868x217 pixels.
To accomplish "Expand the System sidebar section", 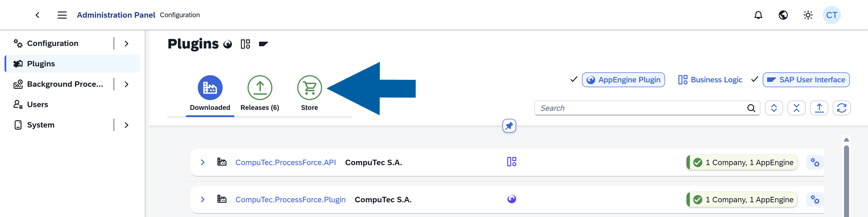I will coord(127,125).
